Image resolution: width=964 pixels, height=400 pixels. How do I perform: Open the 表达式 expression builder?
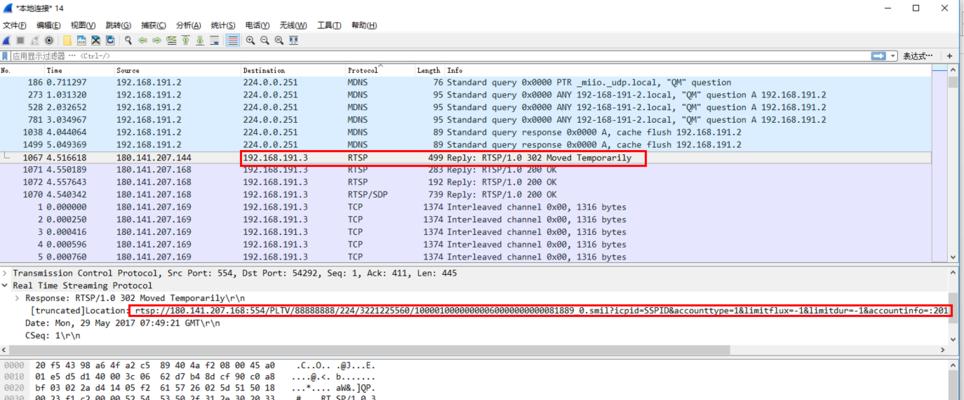(918, 56)
